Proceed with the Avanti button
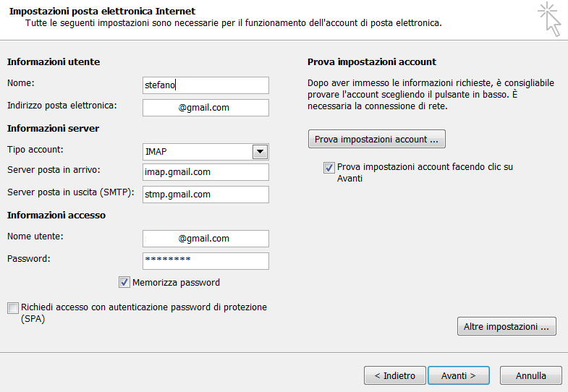 (x=459, y=375)
